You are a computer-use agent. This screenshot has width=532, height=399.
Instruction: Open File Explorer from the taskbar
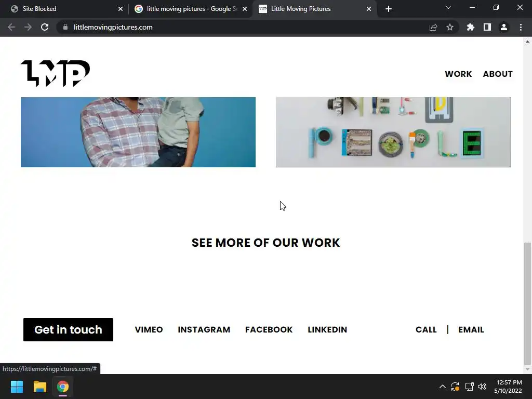tap(39, 387)
